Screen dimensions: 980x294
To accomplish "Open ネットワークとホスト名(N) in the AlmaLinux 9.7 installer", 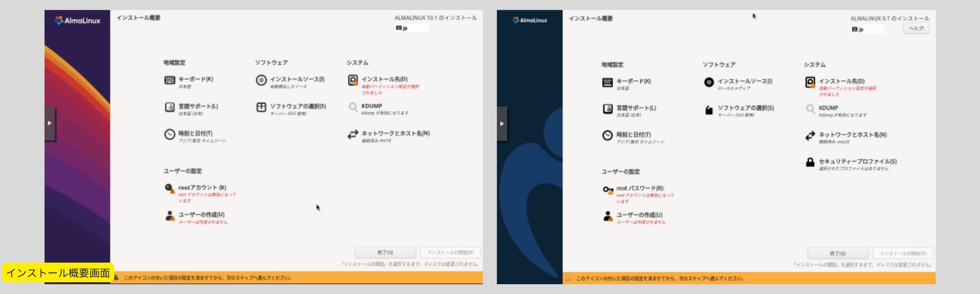I will pyautogui.click(x=846, y=137).
